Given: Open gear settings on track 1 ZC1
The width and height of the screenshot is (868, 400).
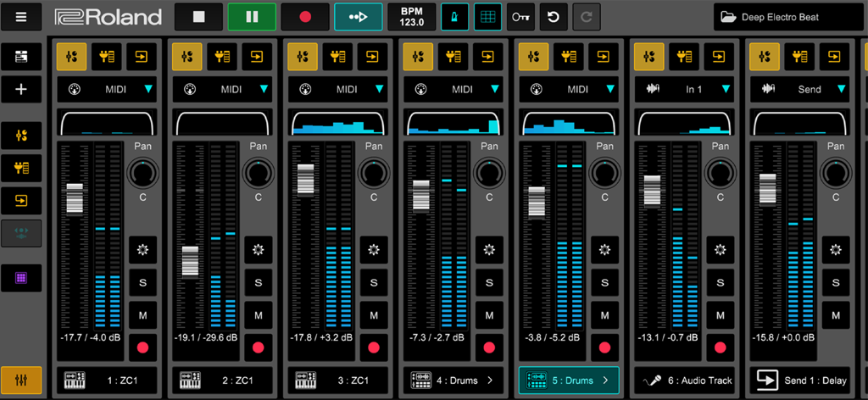Looking at the screenshot, I should point(142,250).
